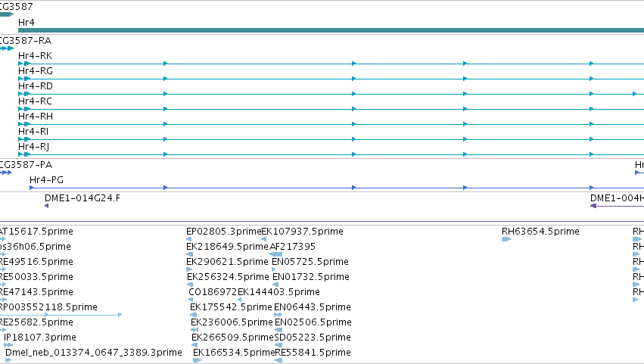
Task: Select the EK256324.5prime EST label
Action: tap(228, 277)
